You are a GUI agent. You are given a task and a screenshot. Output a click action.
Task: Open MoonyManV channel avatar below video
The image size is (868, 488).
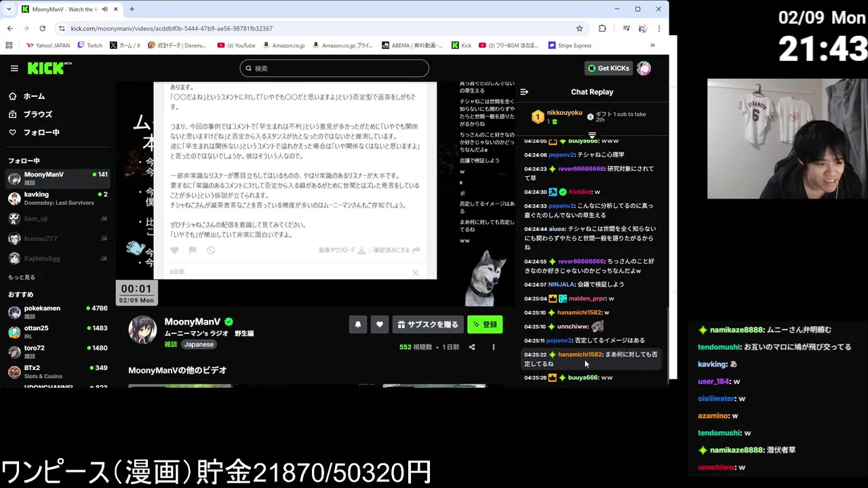(142, 329)
